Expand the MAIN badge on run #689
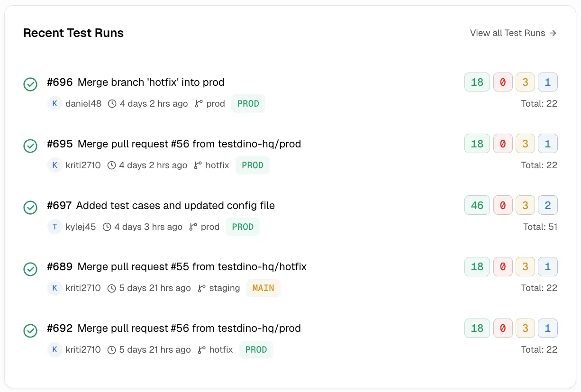 (263, 288)
